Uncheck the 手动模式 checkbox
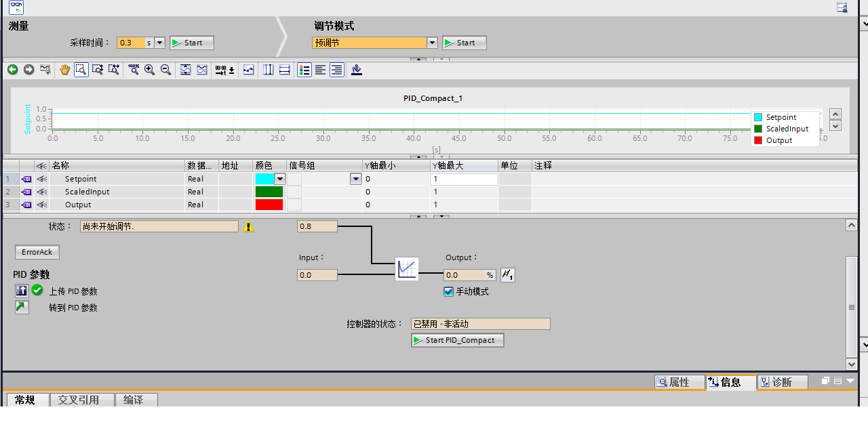The width and height of the screenshot is (868, 439). coord(448,291)
